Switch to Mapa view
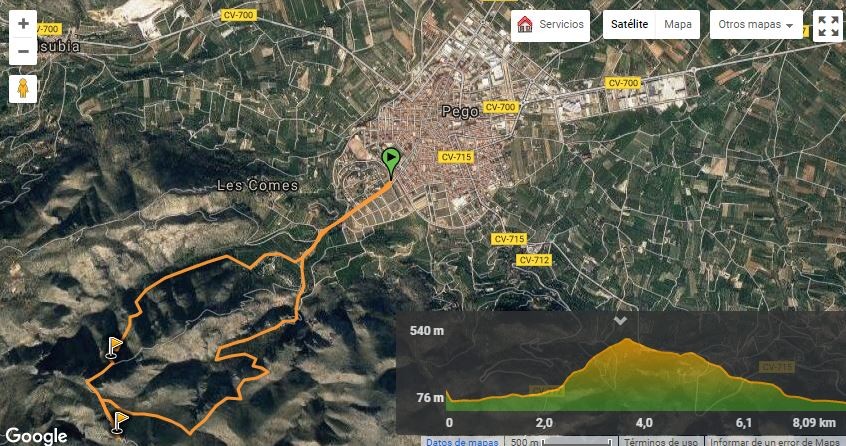The image size is (846, 446). pos(678,25)
